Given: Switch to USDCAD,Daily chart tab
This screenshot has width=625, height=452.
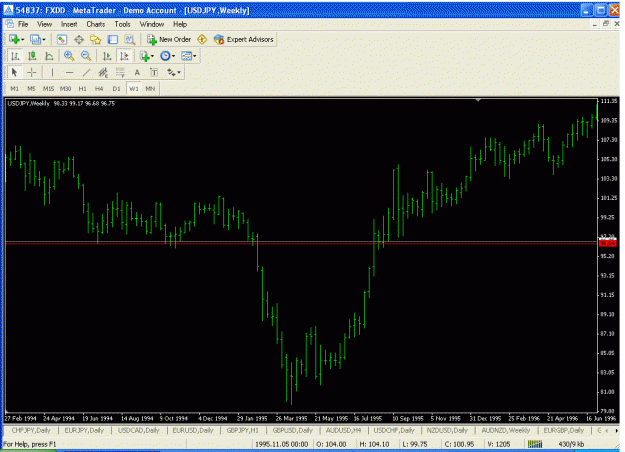Looking at the screenshot, I should (139, 430).
